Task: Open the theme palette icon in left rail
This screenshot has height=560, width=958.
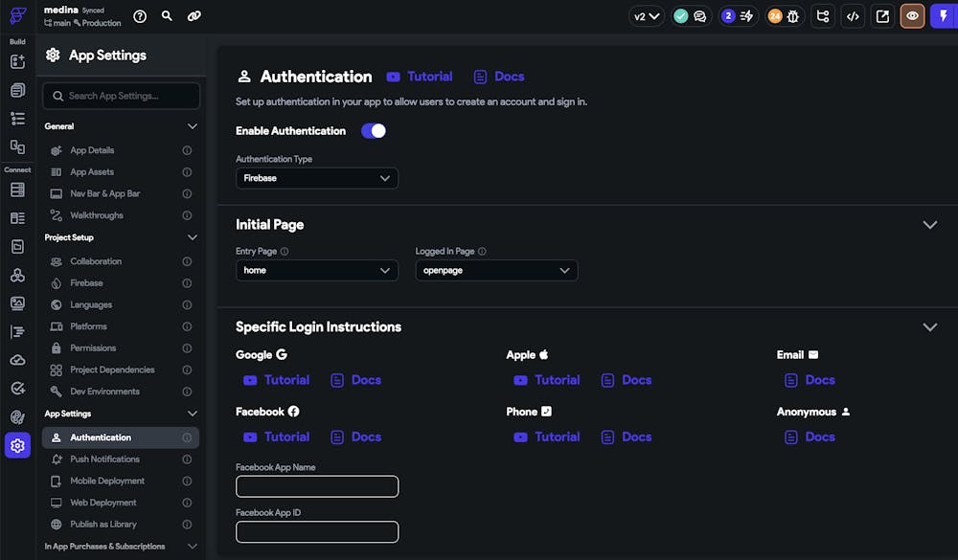Action: (x=17, y=417)
